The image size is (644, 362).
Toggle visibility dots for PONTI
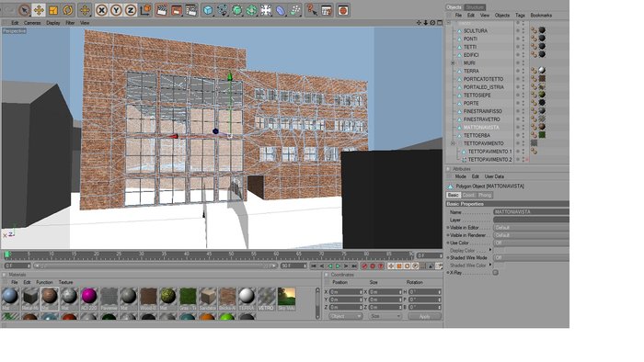(523, 39)
